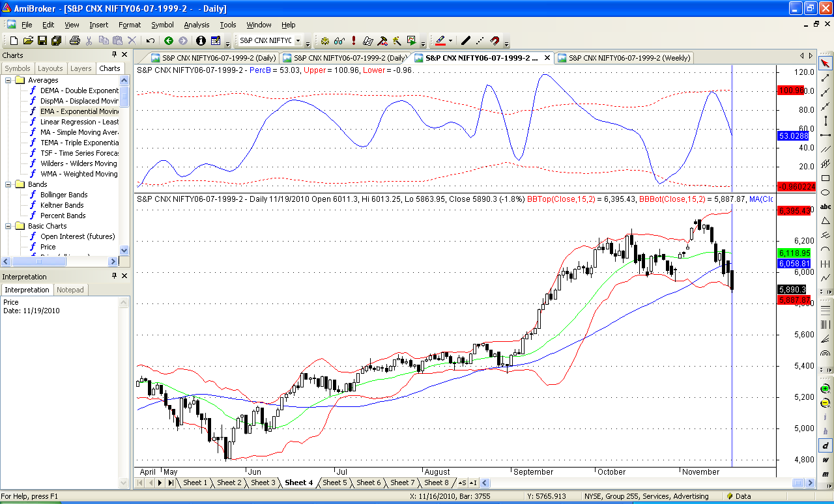Switch to Sheet 1 tab
Image resolution: width=834 pixels, height=504 pixels.
(195, 483)
